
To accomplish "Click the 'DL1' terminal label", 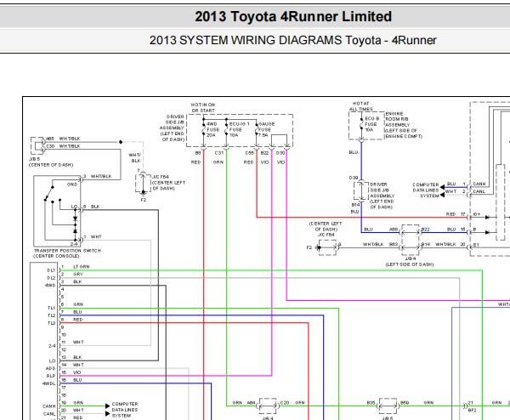I will pyautogui.click(x=51, y=270).
